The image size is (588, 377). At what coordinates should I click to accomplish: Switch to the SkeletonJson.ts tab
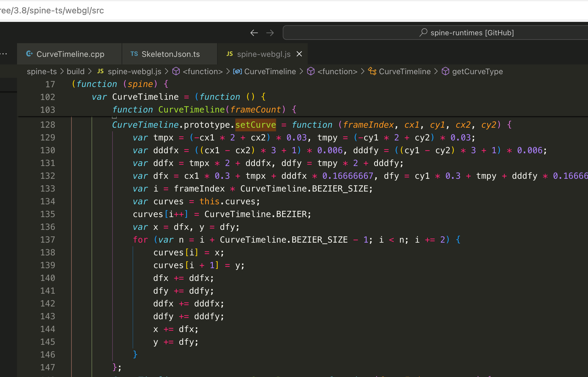(171, 54)
